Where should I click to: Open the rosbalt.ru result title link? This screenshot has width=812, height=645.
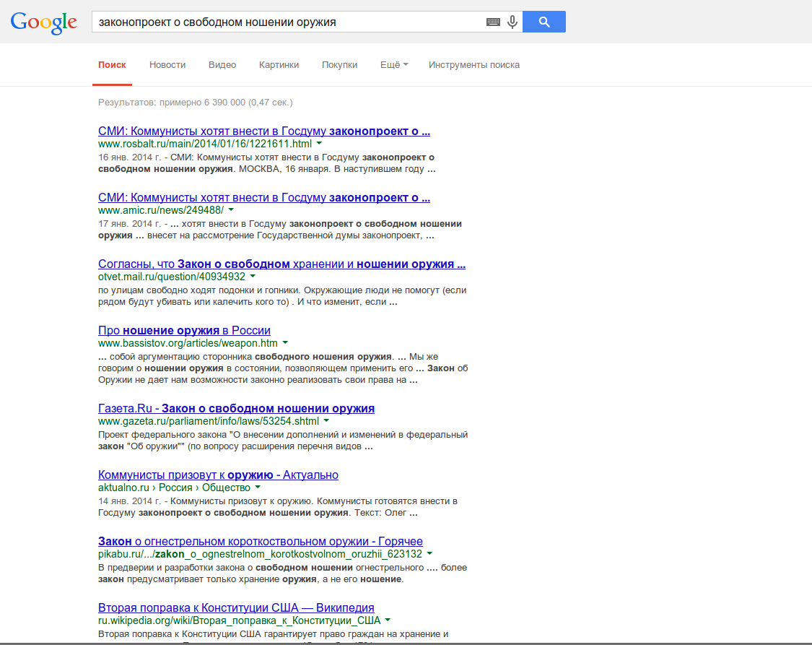coord(264,131)
